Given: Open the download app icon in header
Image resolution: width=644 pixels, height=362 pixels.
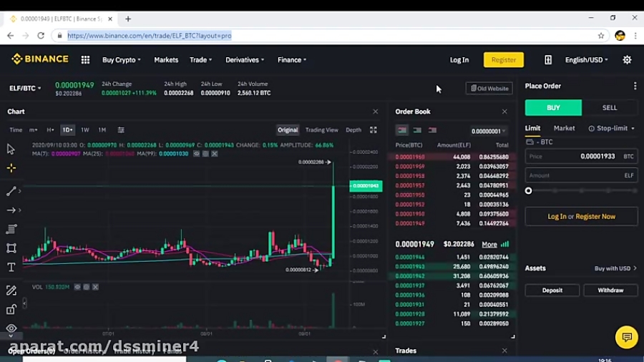Looking at the screenshot, I should (x=548, y=60).
